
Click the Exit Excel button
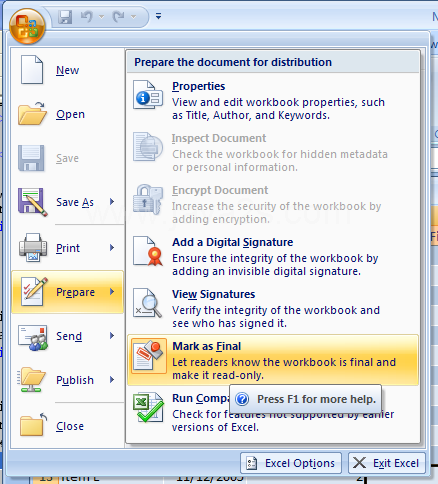(x=387, y=463)
